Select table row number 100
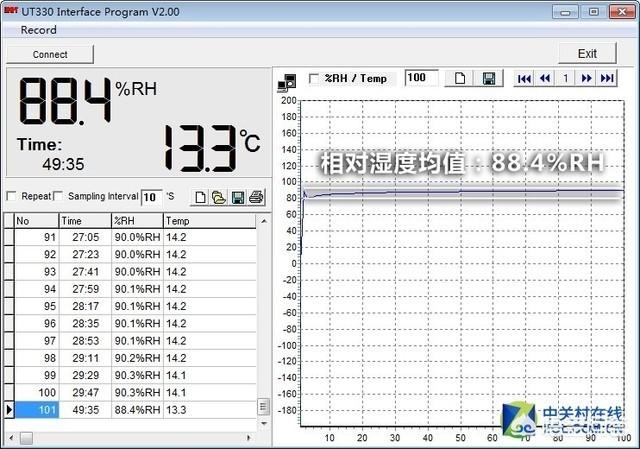Screen dimensions: 640x449 tap(37, 393)
